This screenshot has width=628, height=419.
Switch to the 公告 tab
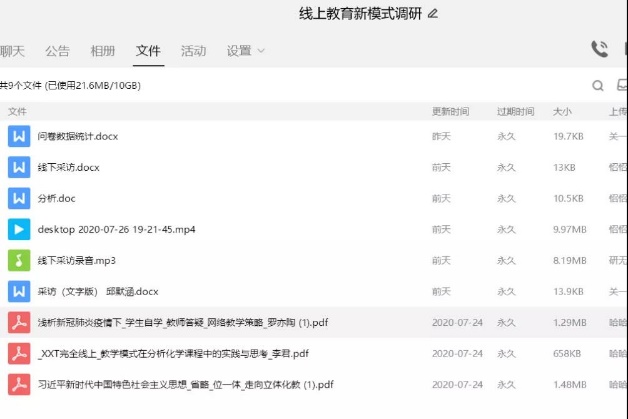click(57, 51)
